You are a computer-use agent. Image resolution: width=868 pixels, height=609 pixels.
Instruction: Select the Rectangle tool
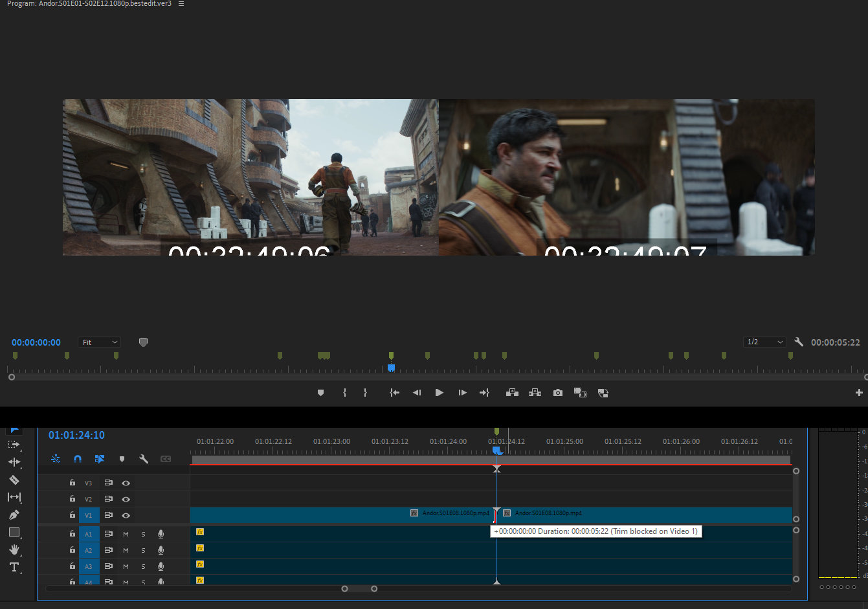point(14,532)
